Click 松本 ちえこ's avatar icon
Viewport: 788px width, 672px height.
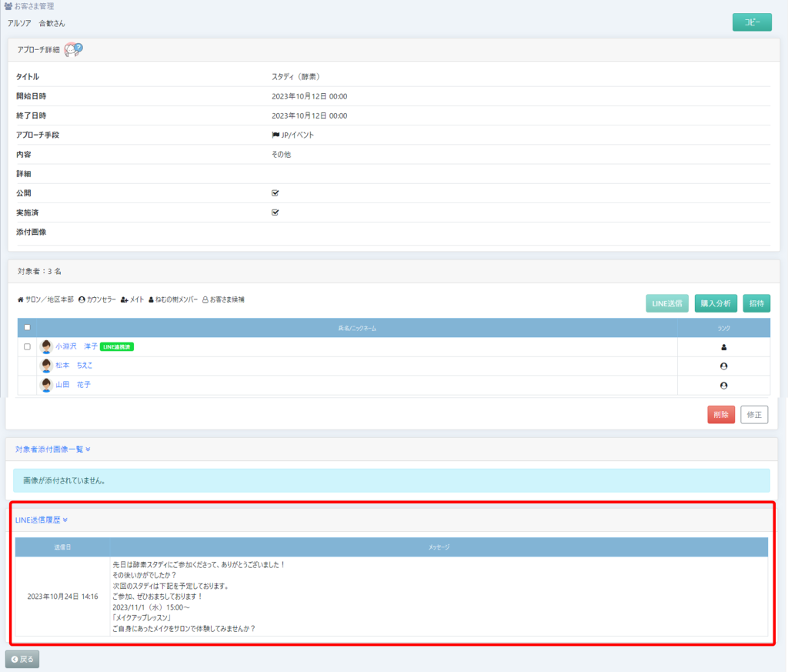click(46, 366)
